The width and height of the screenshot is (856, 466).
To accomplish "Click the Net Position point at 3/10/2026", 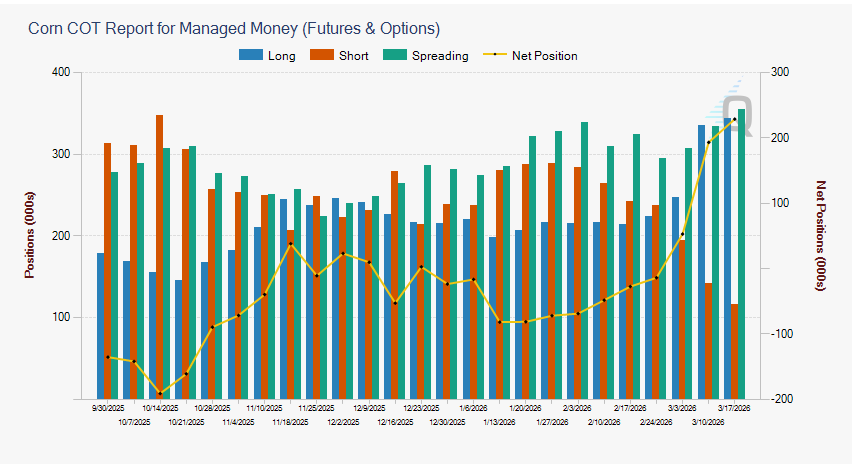I will (709, 142).
